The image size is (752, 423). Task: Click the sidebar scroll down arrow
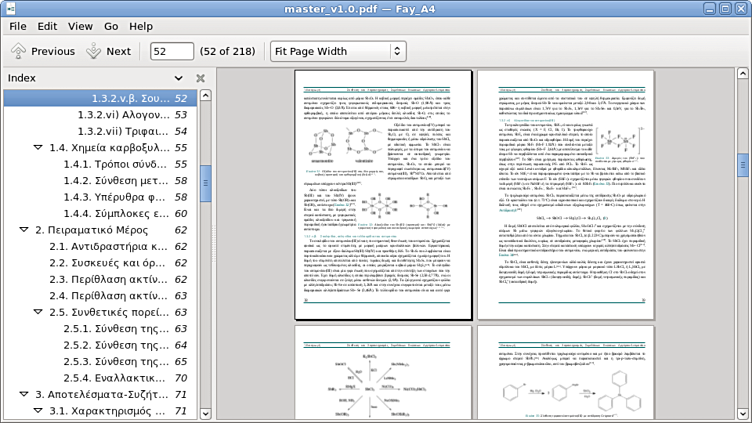[x=206, y=412]
